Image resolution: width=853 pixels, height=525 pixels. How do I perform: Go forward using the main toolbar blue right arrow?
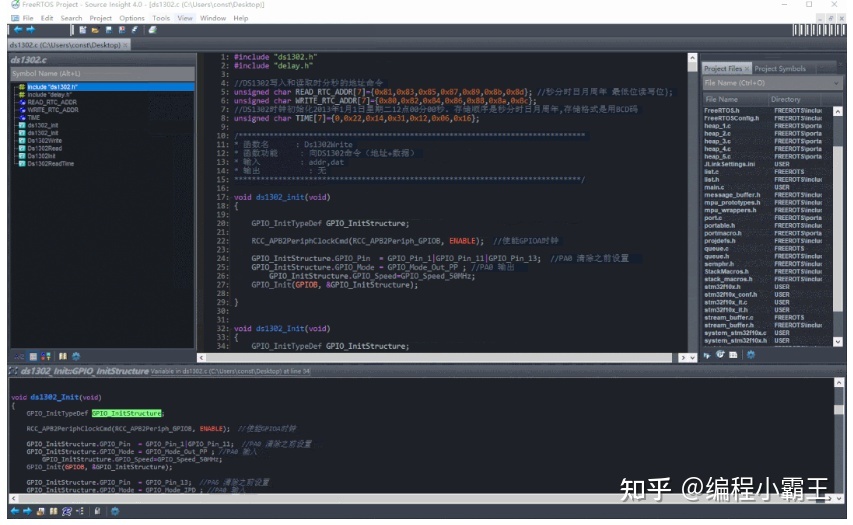pos(30,30)
